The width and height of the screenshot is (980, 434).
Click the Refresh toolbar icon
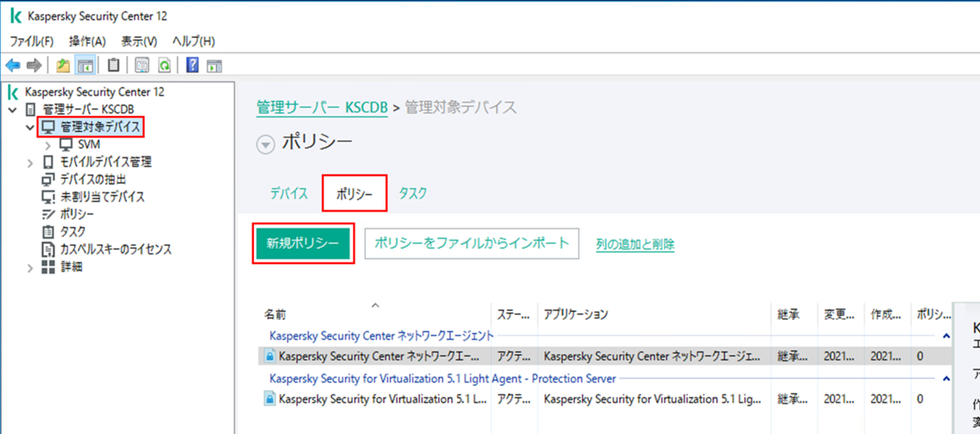click(x=164, y=65)
